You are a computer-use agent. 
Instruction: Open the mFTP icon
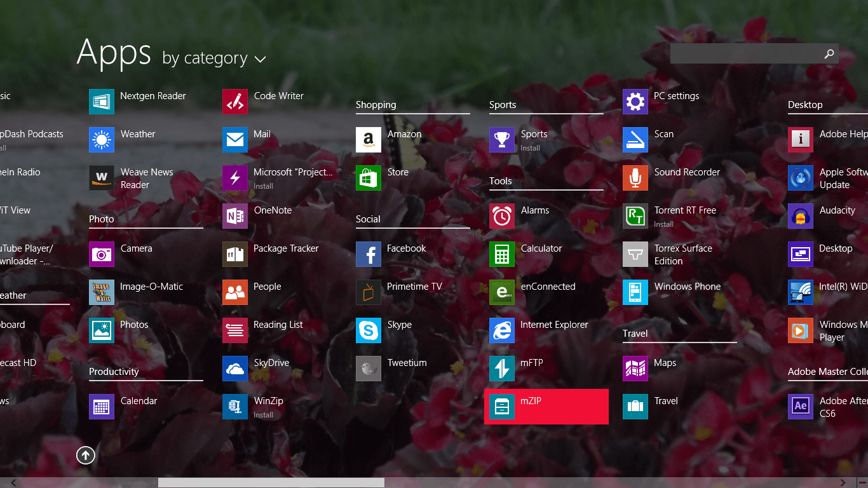502,369
